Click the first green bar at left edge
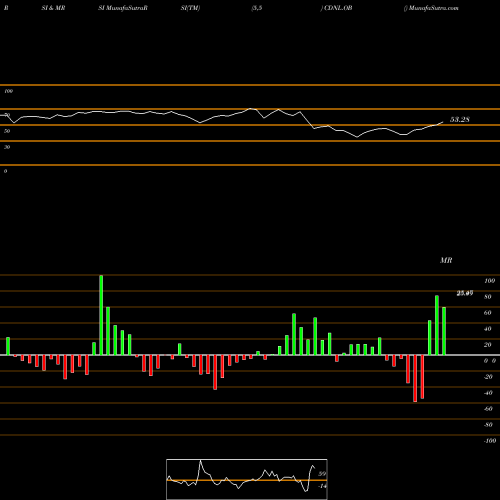The image size is (500, 500). coord(8,346)
